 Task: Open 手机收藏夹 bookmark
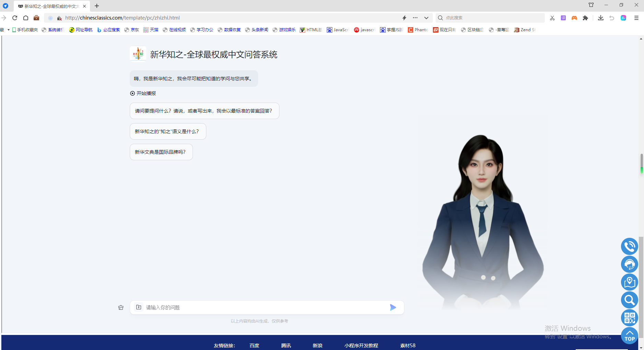click(x=25, y=30)
